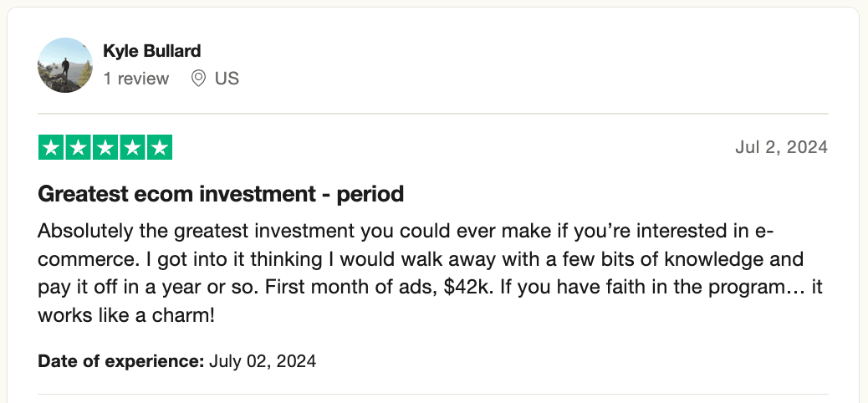Click the "July 02, 2024" experience date
The width and height of the screenshot is (868, 403).
263,362
